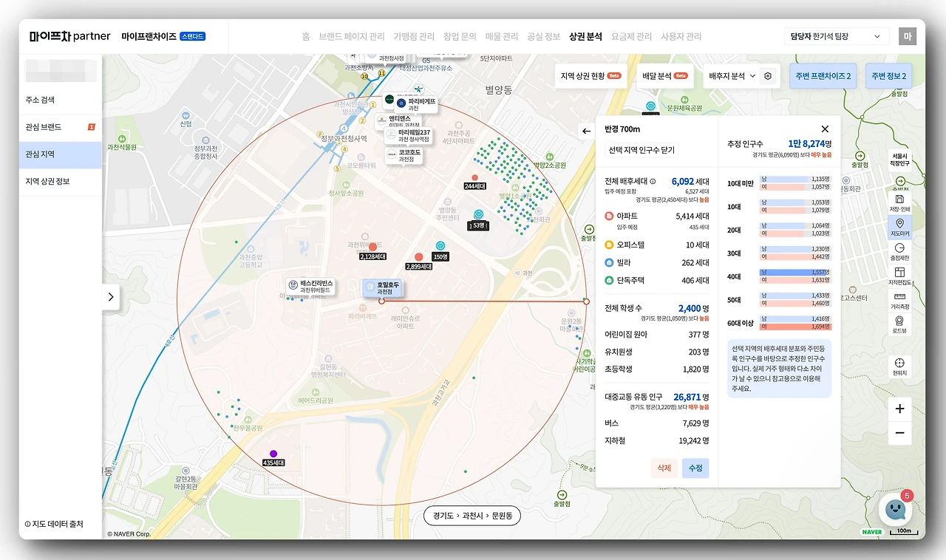Screen dimensions: 946x560
Task: Click 선택 지역 인구수 닫기 button
Action: coord(642,150)
